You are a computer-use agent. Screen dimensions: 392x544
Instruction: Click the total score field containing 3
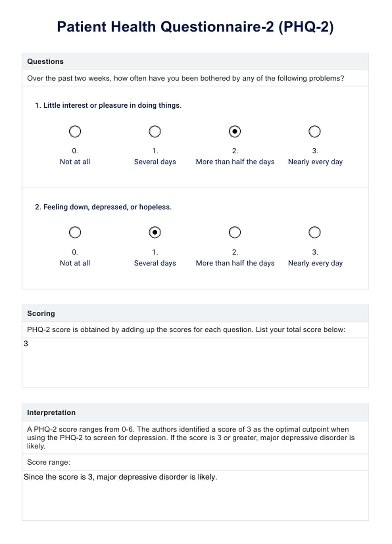(x=195, y=363)
